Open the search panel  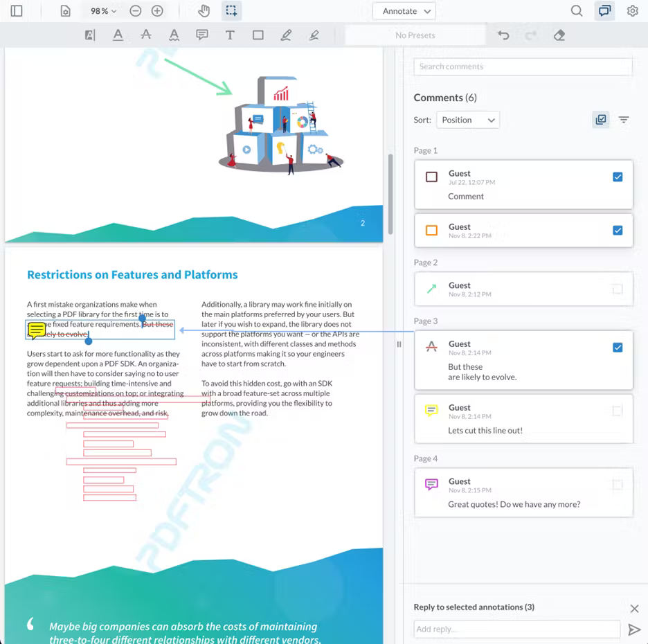pos(577,11)
